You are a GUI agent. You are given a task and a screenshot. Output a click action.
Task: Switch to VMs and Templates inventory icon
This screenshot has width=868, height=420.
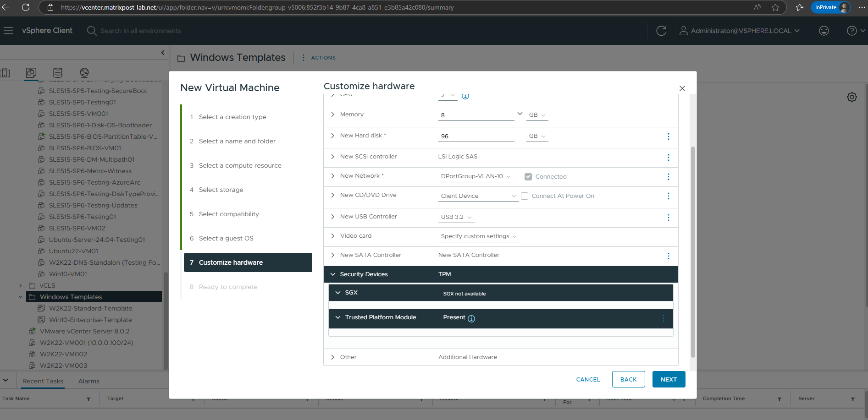click(x=31, y=73)
